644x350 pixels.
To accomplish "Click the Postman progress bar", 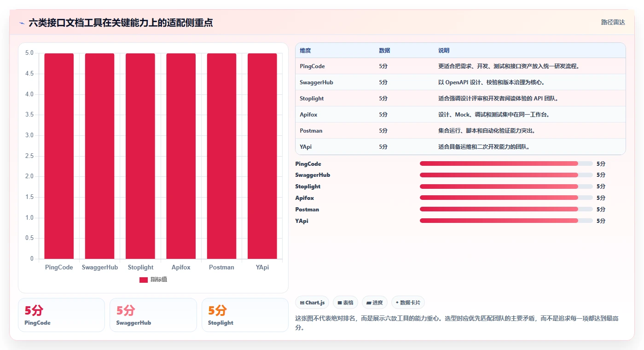I will point(506,209).
